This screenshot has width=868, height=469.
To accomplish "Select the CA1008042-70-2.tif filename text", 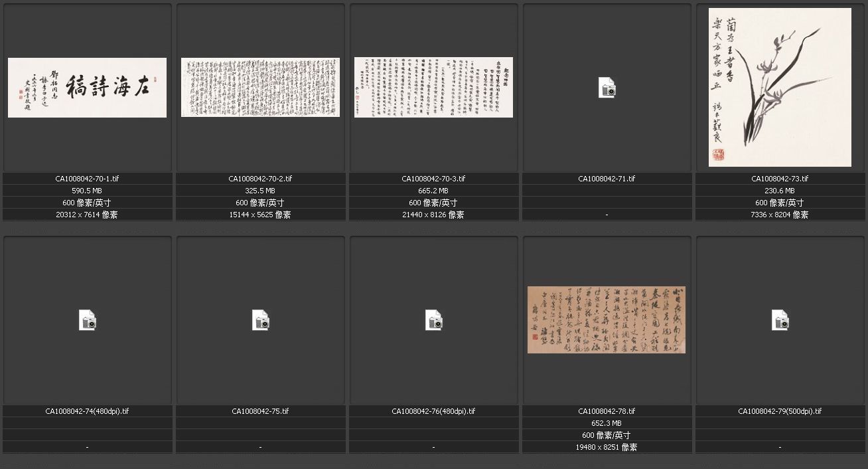I will 260,179.
